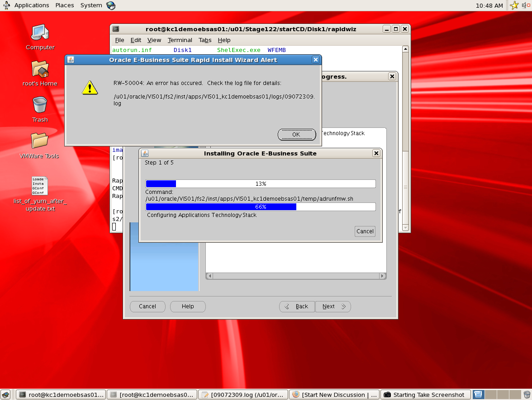Click Disk1 in terminal listing
This screenshot has height=400, width=532.
pos(183,50)
